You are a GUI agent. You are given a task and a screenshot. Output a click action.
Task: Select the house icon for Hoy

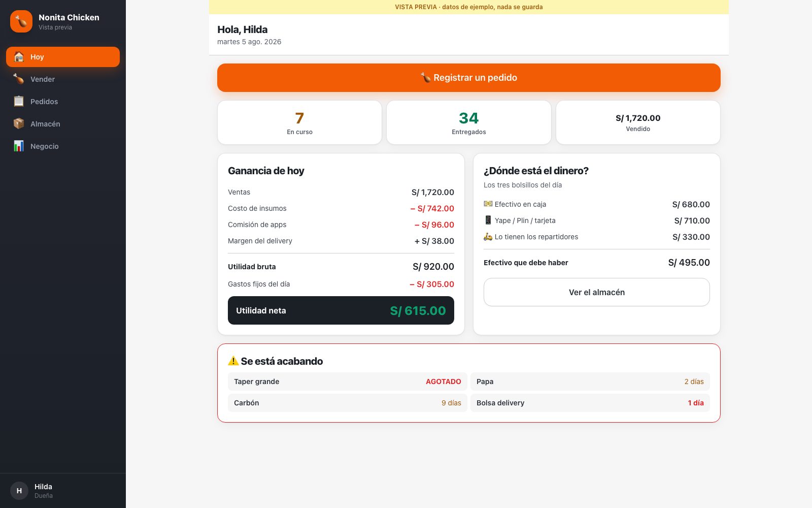[x=19, y=57]
